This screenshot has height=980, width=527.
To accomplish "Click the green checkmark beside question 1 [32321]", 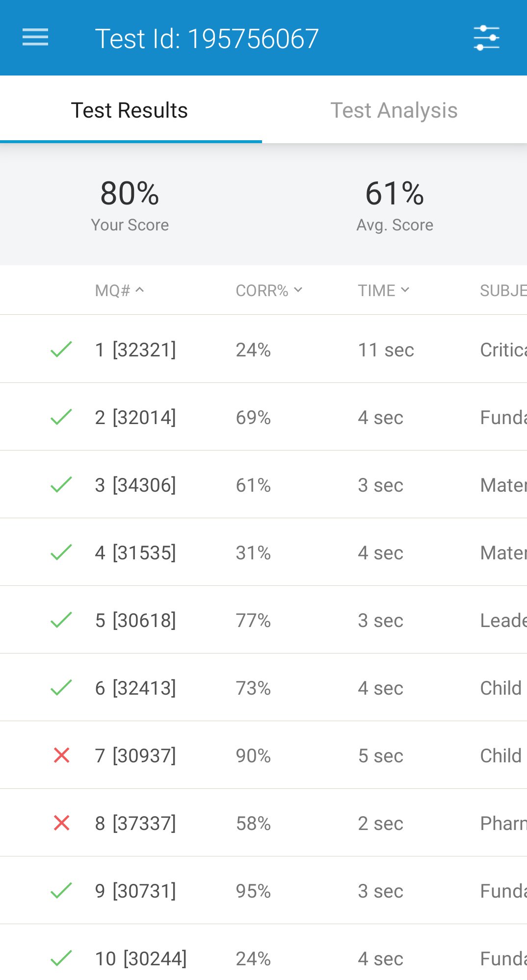I will coord(61,349).
